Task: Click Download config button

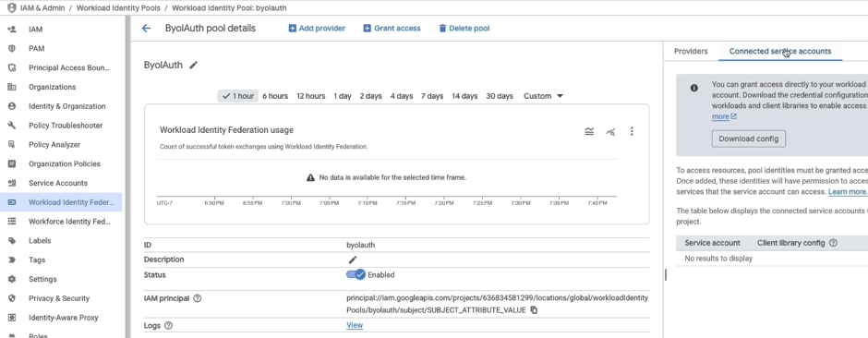Action: pos(749,139)
